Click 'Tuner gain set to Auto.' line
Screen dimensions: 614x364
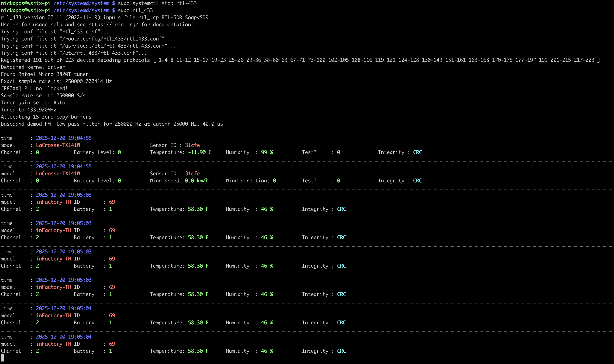click(34, 103)
